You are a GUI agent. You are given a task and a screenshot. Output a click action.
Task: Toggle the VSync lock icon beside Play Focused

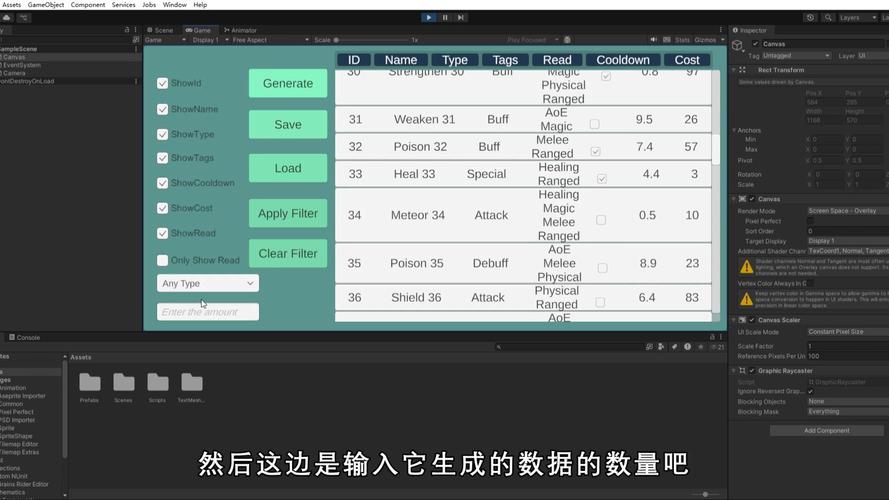pos(567,40)
